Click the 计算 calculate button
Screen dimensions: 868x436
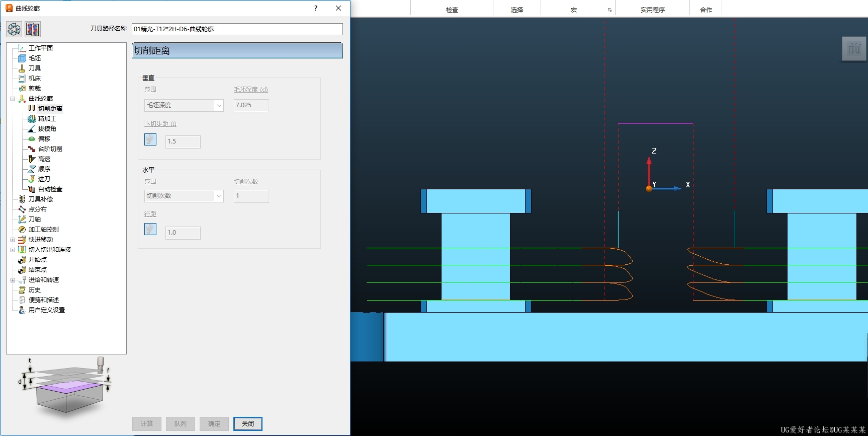[x=147, y=424]
